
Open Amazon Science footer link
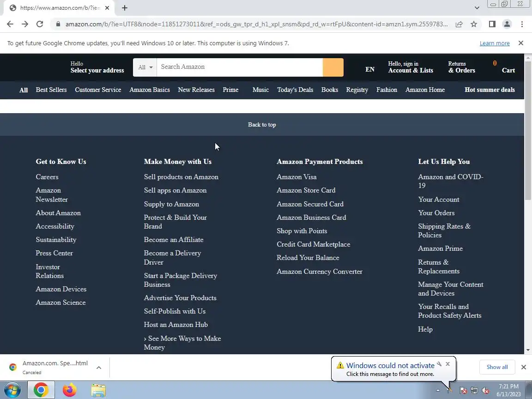coord(61,302)
